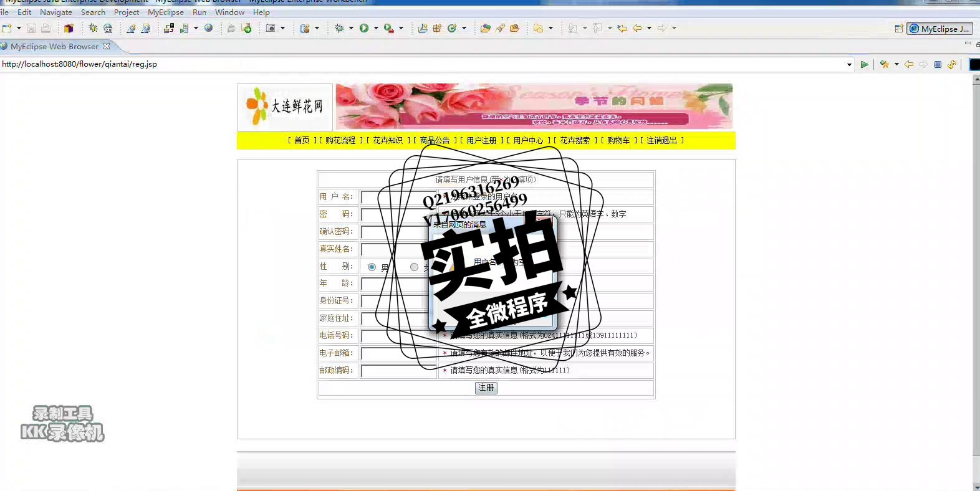Click the New file toolbar icon

(7, 28)
